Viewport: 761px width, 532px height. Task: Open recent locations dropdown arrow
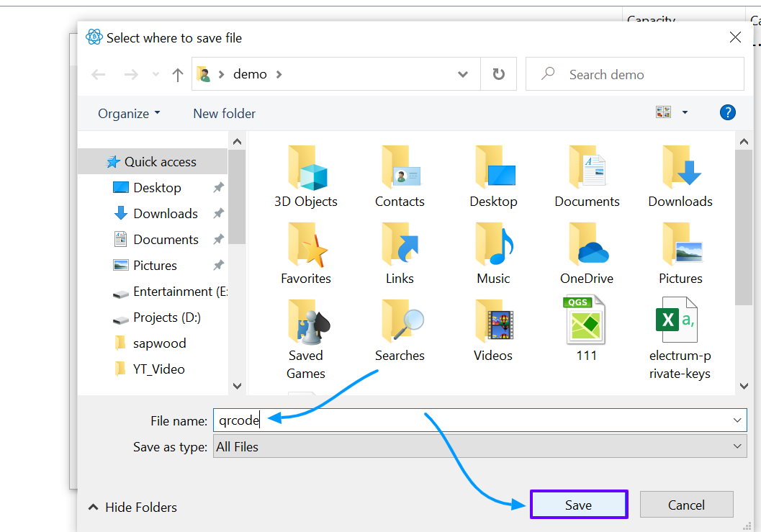pyautogui.click(x=156, y=75)
